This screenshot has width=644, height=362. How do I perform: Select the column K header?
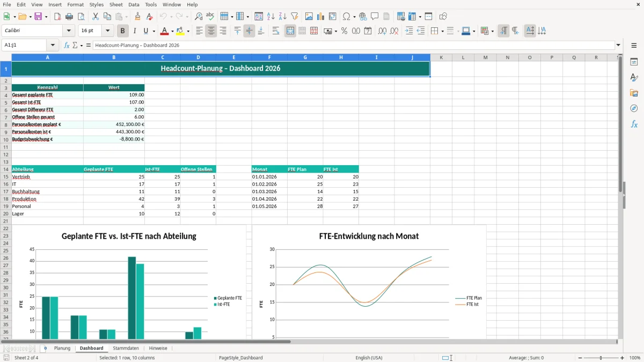tap(441, 57)
